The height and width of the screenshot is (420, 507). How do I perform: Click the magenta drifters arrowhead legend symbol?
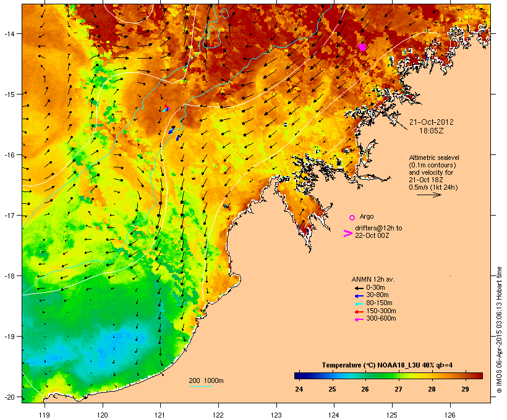348,233
